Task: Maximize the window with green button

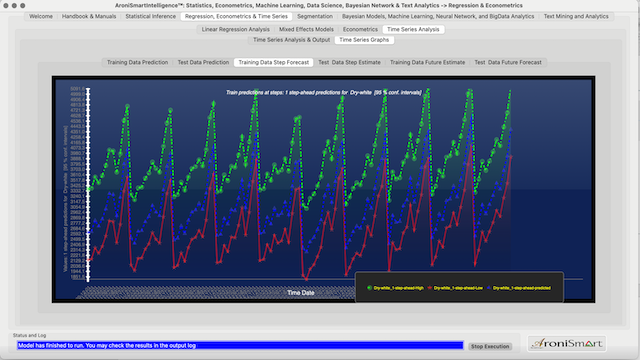Action: (23, 6)
